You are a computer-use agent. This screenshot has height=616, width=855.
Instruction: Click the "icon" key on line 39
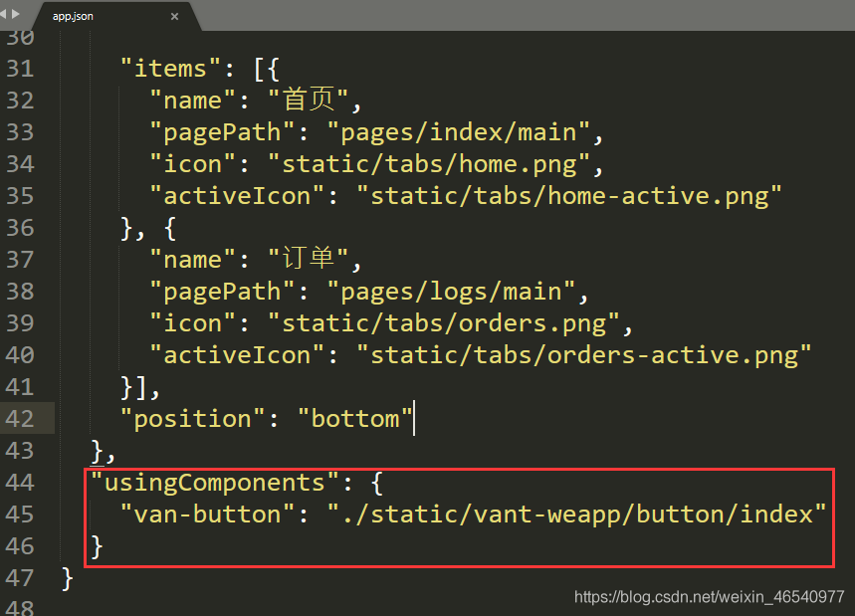[x=192, y=323]
